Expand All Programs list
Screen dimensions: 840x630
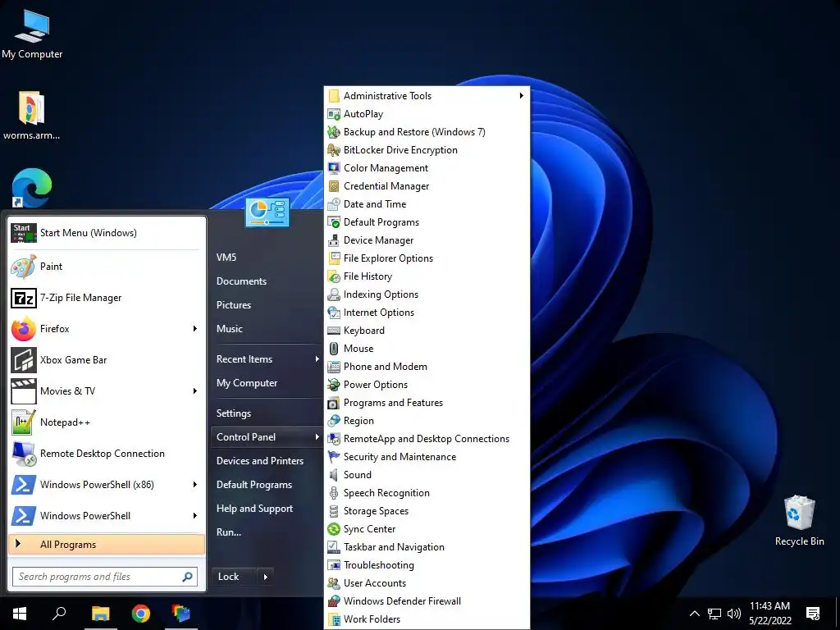pyautogui.click(x=107, y=545)
